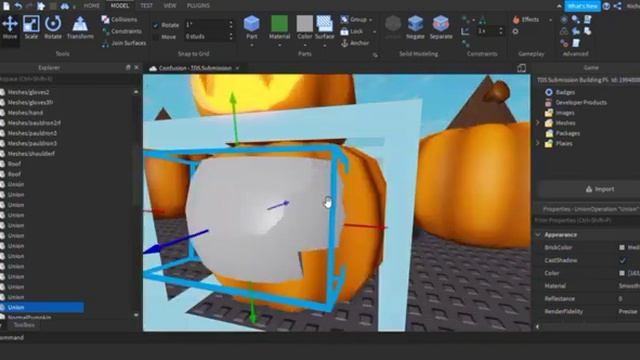Collapse the Appearance properties section
Image resolution: width=640 pixels, height=360 pixels.
pyautogui.click(x=538, y=235)
